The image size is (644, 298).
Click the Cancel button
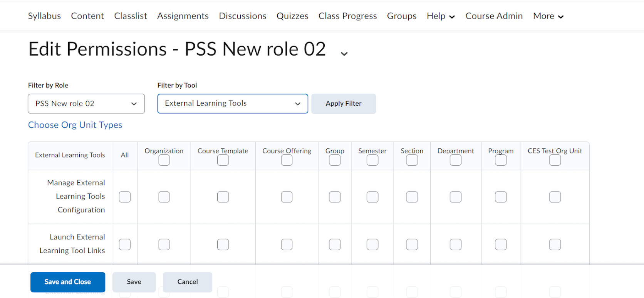tap(188, 282)
